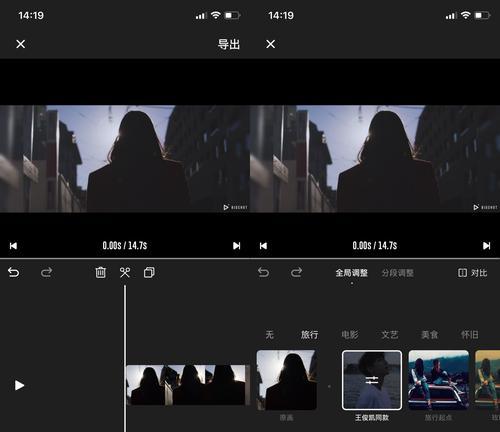Switch to 全局调整 mode
The image size is (500, 432).
pos(352,273)
